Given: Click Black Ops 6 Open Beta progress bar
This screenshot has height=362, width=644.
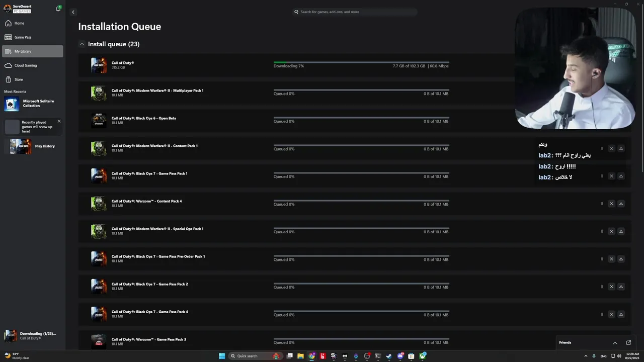Looking at the screenshot, I should [x=361, y=118].
